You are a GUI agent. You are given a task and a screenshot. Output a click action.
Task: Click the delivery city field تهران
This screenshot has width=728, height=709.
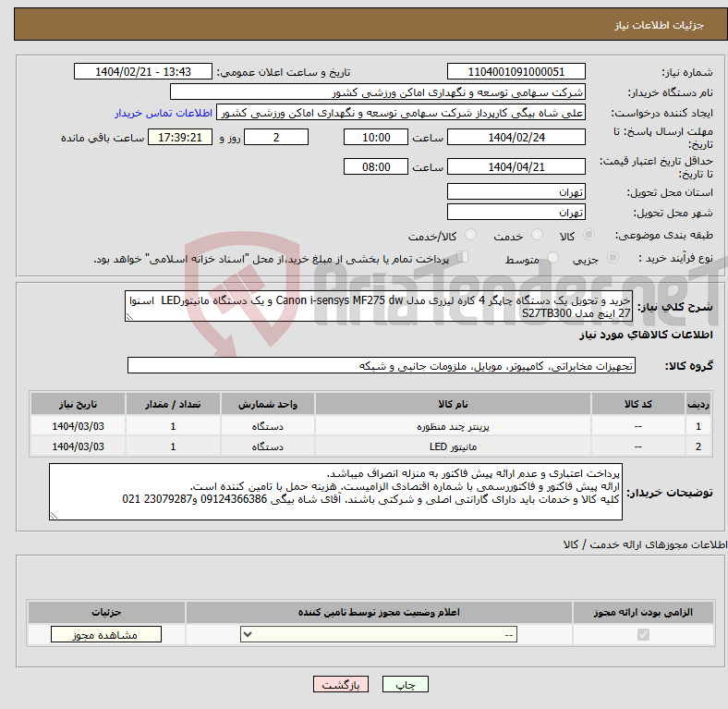click(516, 212)
